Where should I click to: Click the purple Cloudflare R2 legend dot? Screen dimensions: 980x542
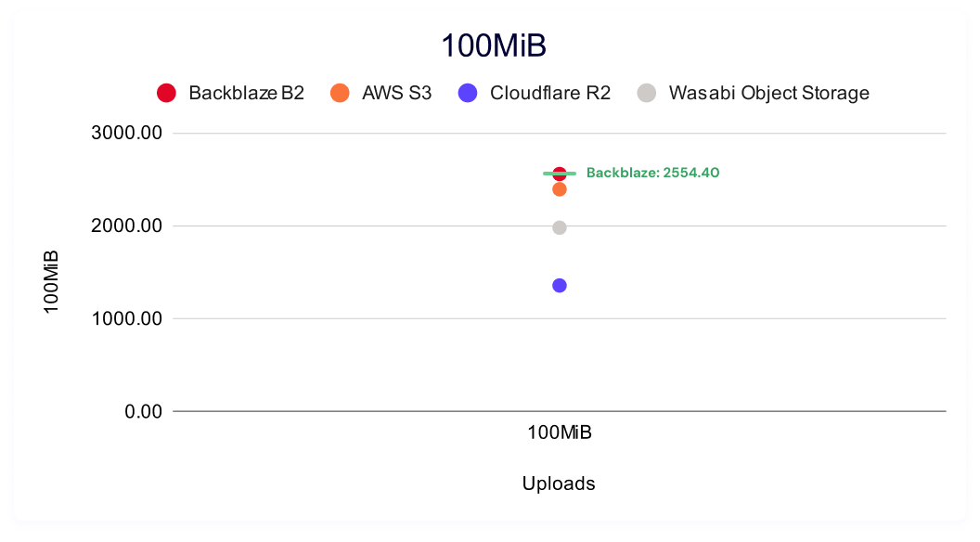coord(469,93)
